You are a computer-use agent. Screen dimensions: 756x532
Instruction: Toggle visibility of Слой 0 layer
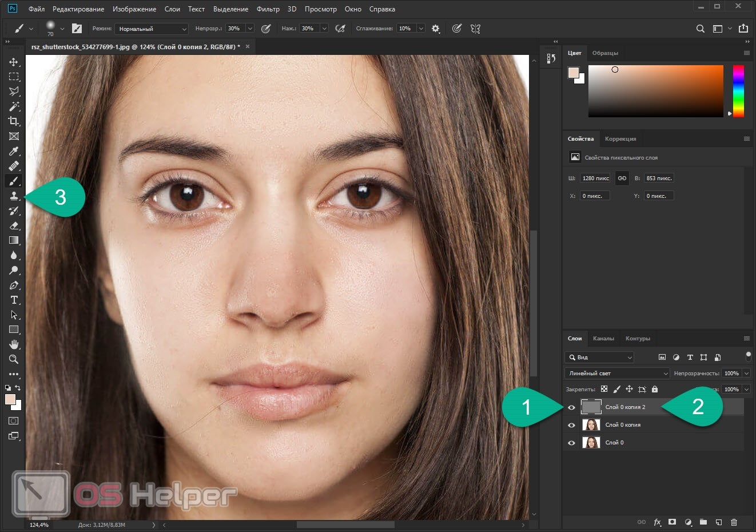coord(571,443)
